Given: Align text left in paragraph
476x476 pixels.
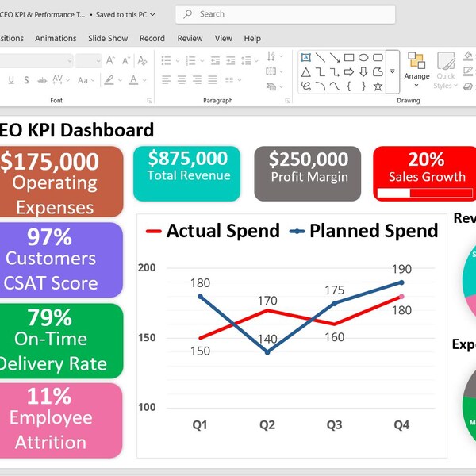Looking at the screenshot, I should pyautogui.click(x=166, y=80).
